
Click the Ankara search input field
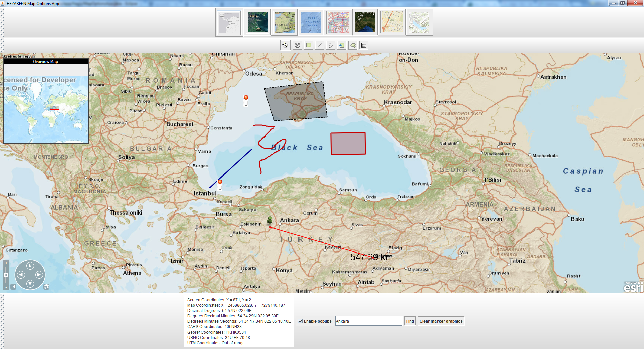click(368, 321)
